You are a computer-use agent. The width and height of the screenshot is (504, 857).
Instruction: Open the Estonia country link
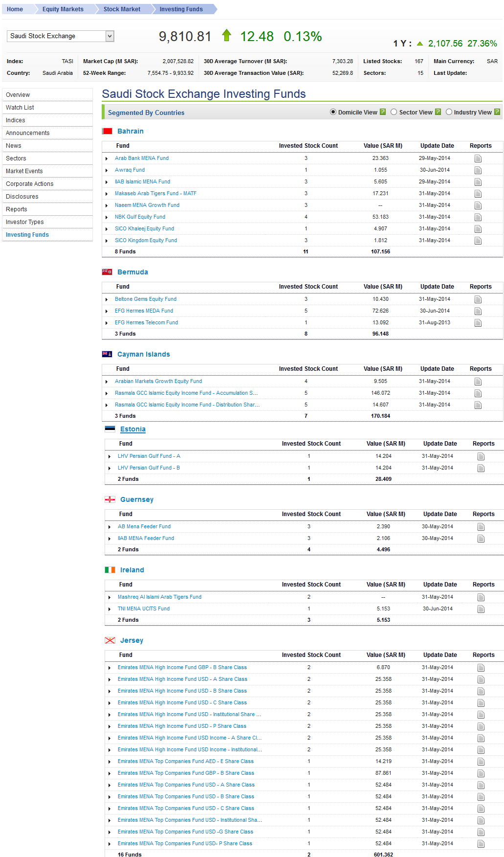pos(133,429)
